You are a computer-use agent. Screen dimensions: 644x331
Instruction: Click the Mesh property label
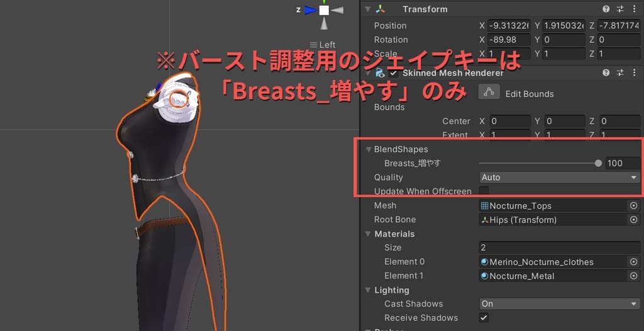(x=386, y=205)
